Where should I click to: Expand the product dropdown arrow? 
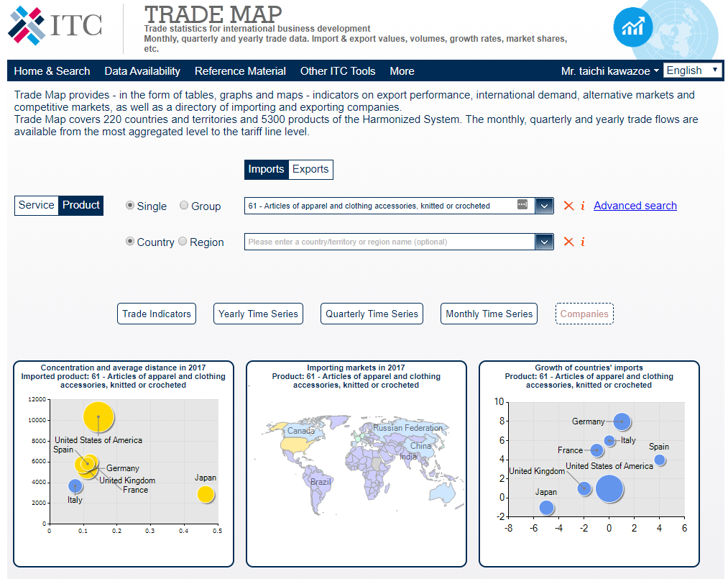point(544,206)
